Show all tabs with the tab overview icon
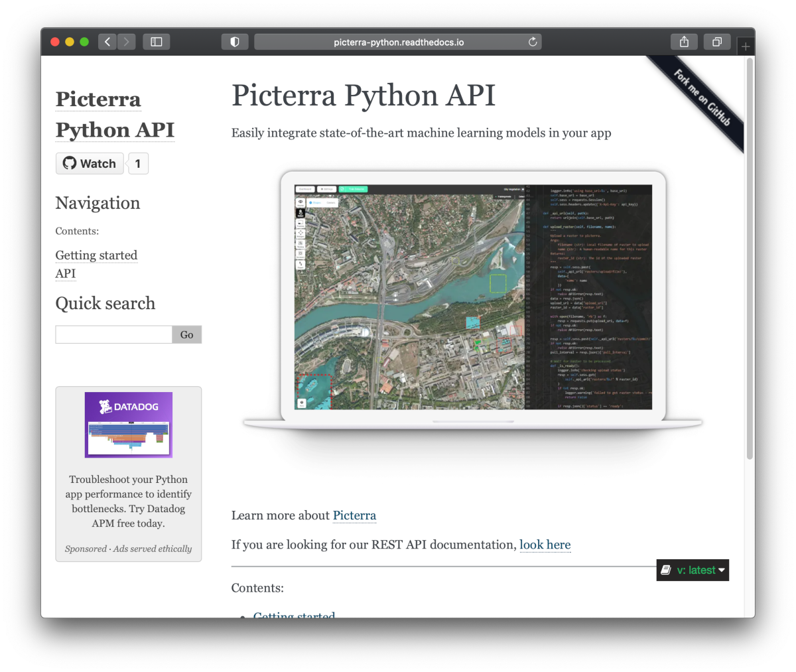The width and height of the screenshot is (796, 672). point(717,41)
